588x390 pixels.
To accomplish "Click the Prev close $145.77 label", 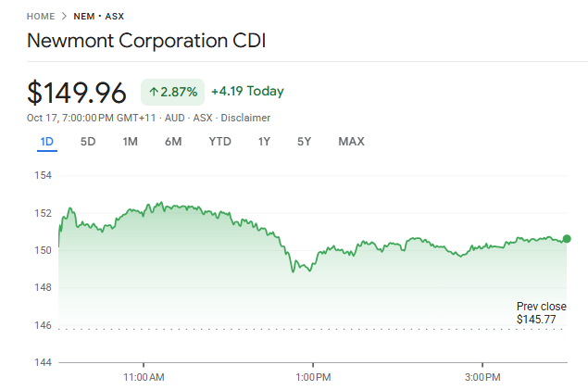I will point(541,313).
